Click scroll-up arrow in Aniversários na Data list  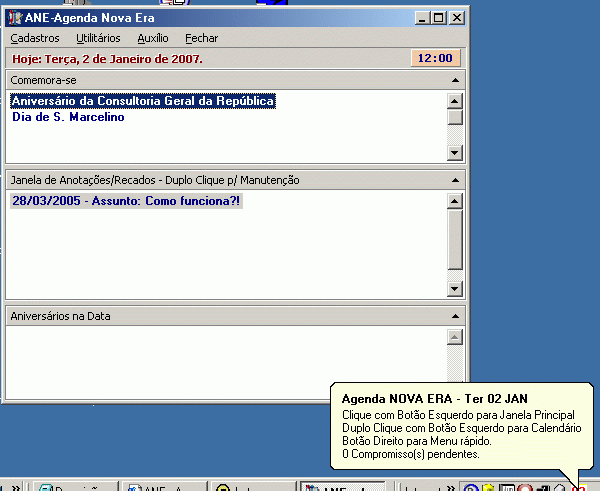tap(455, 337)
